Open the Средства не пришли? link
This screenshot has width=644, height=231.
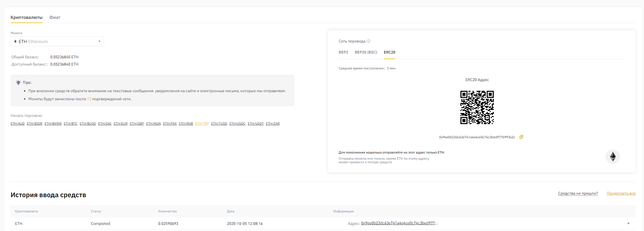coord(578,194)
